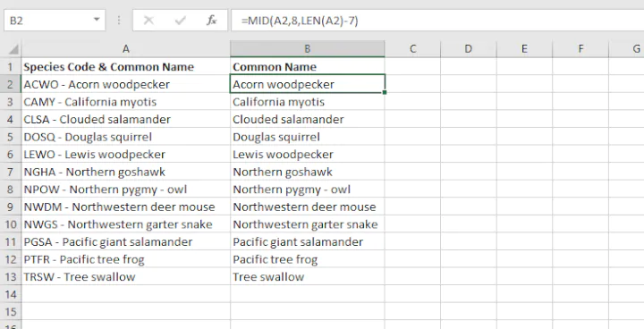Image resolution: width=644 pixels, height=329 pixels.
Task: Select the row 13 header
Action: point(10,277)
